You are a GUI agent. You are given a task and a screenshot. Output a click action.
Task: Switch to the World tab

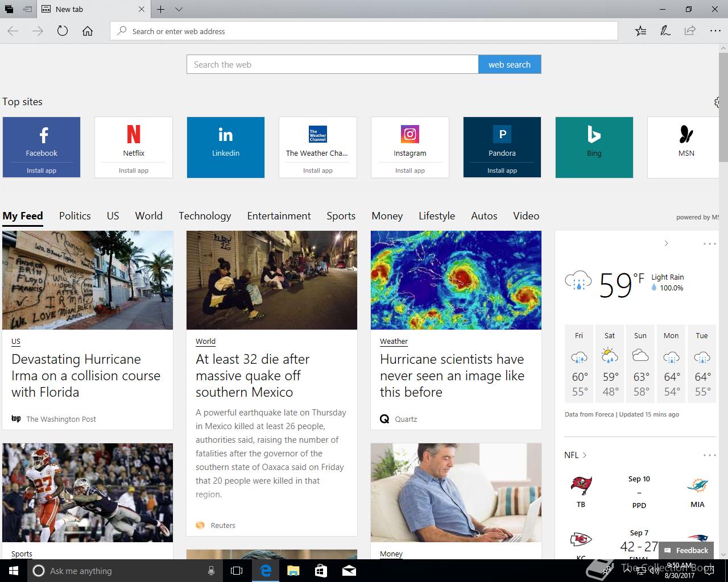(149, 216)
